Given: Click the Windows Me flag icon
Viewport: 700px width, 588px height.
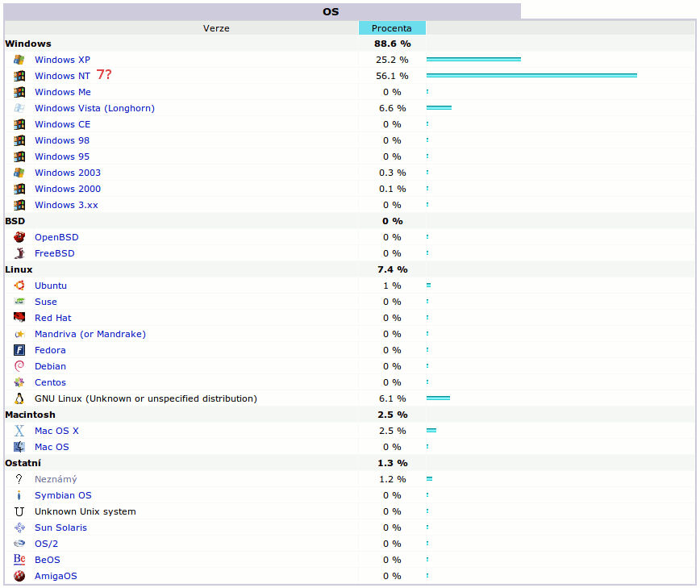Looking at the screenshot, I should point(19,92).
